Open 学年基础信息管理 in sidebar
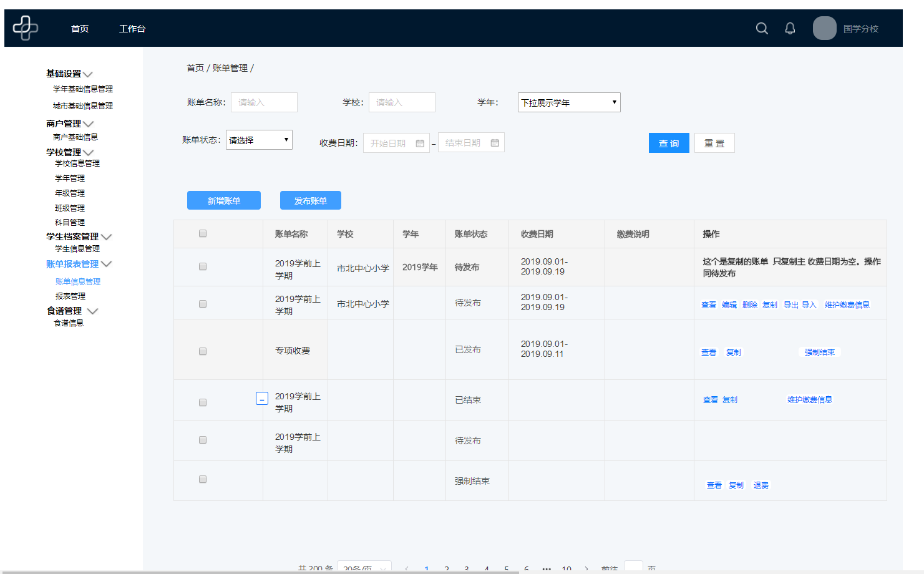 (83, 89)
